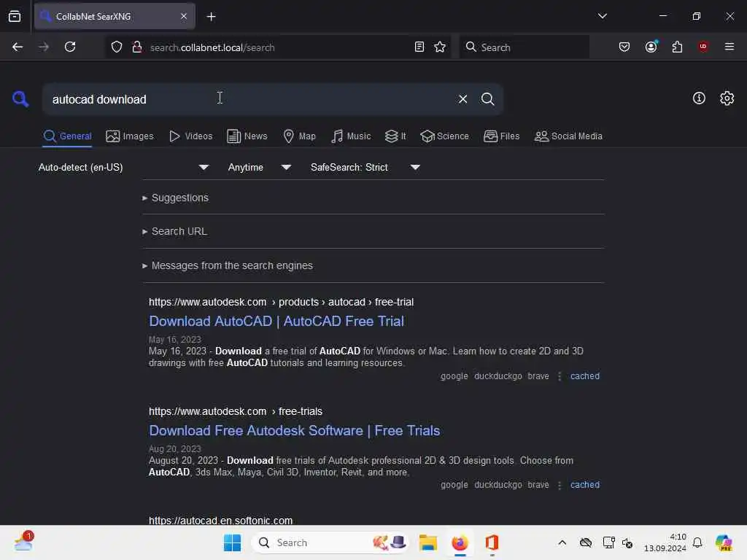Screen dimensions: 747x560
Task: Show hidden system tray icons
Action: pos(562,542)
